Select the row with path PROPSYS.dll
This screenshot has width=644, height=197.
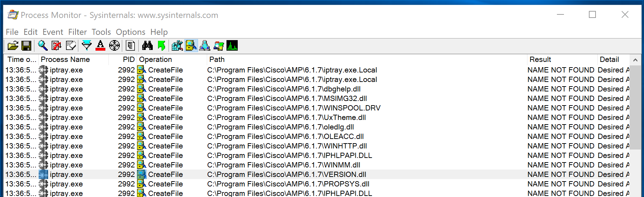point(317,184)
